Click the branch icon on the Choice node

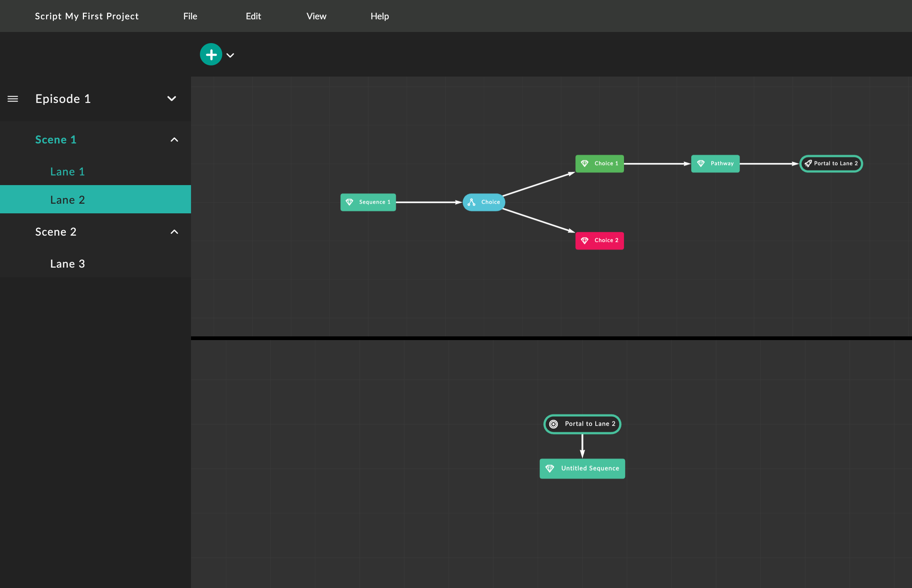pyautogui.click(x=472, y=202)
